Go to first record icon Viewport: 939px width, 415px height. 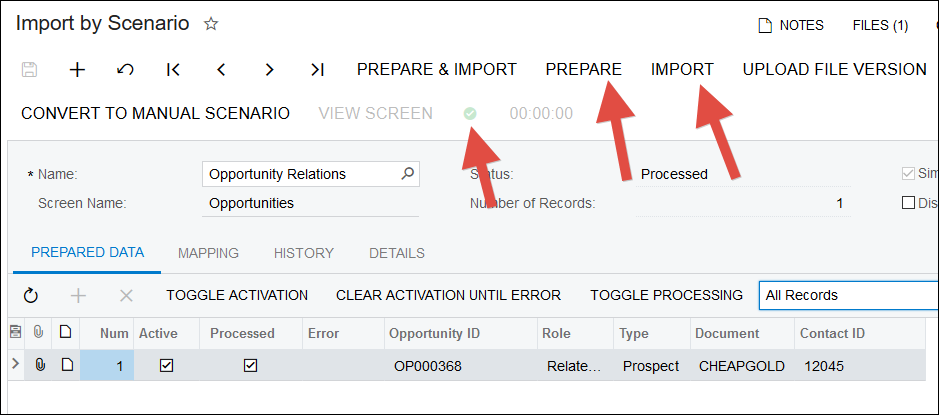[x=173, y=69]
